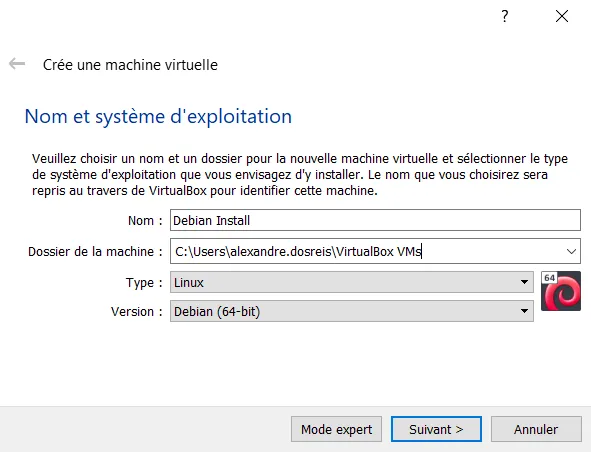Click the Suivant button
This screenshot has height=452, width=591.
click(x=436, y=429)
